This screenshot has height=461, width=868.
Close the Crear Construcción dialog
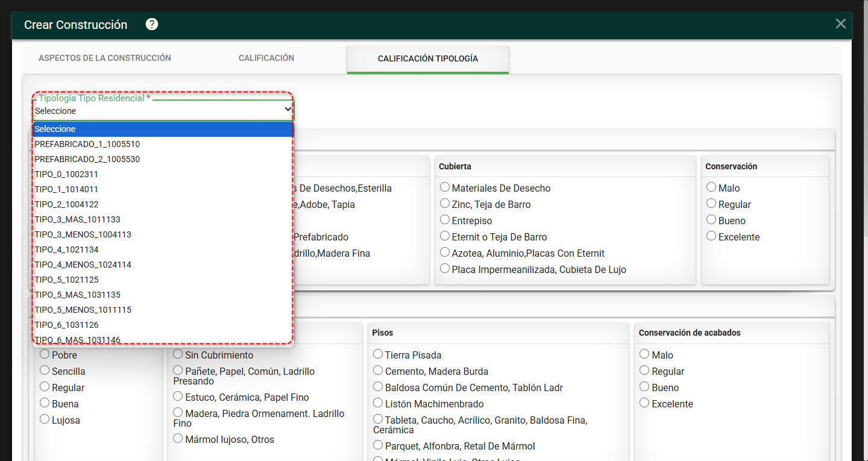coord(840,24)
